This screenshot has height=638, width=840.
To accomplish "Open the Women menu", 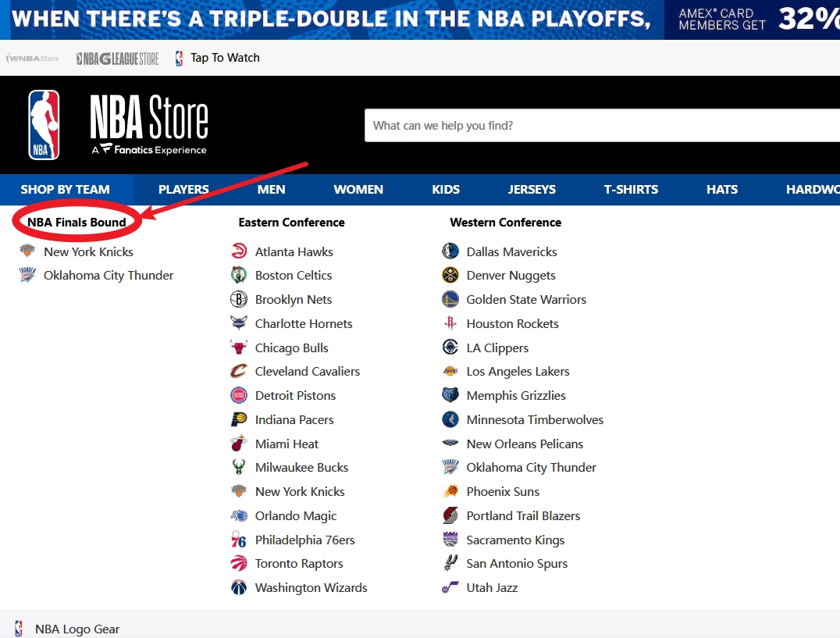I will (x=358, y=190).
